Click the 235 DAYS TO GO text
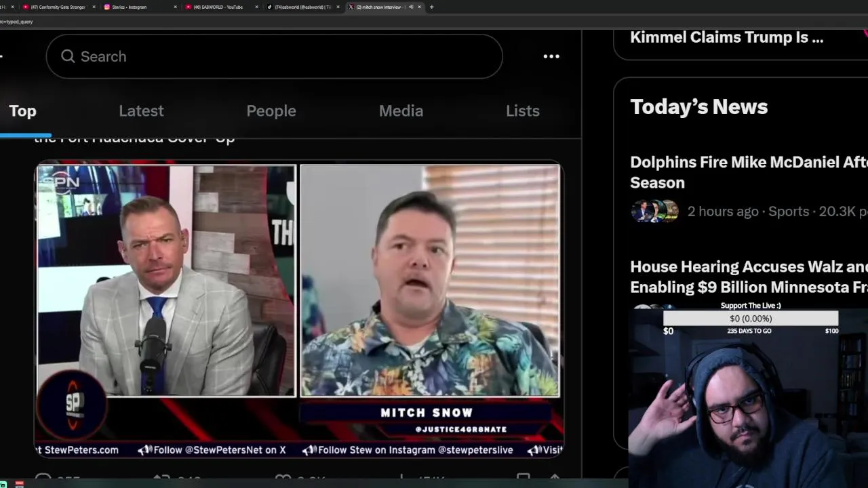Image resolution: width=868 pixels, height=488 pixels. (749, 331)
